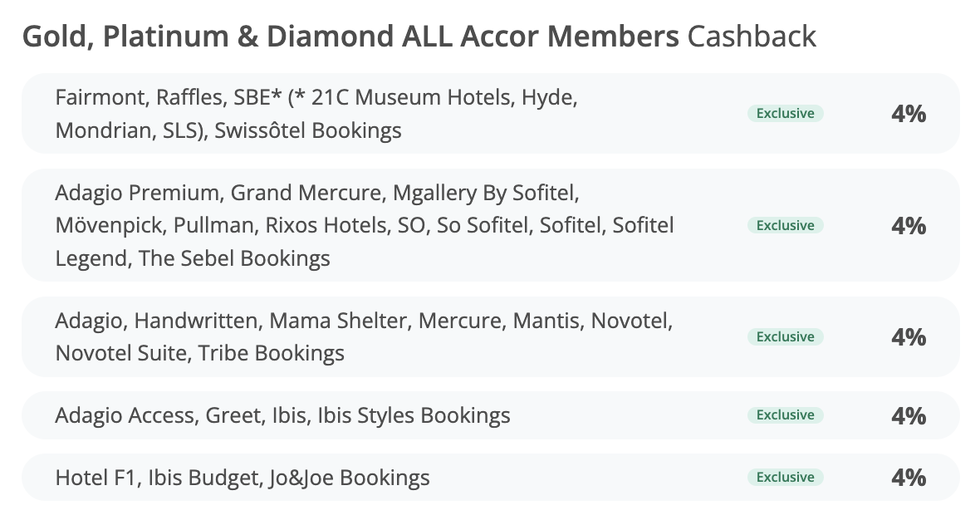Click 4% rate beside Ibis Styles Bookings
This screenshot has height=515, width=980.
click(908, 414)
